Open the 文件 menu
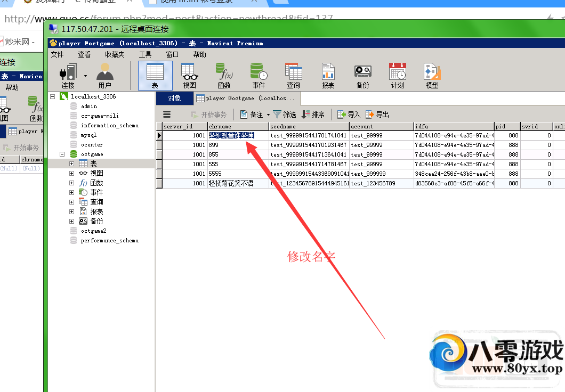 point(57,54)
